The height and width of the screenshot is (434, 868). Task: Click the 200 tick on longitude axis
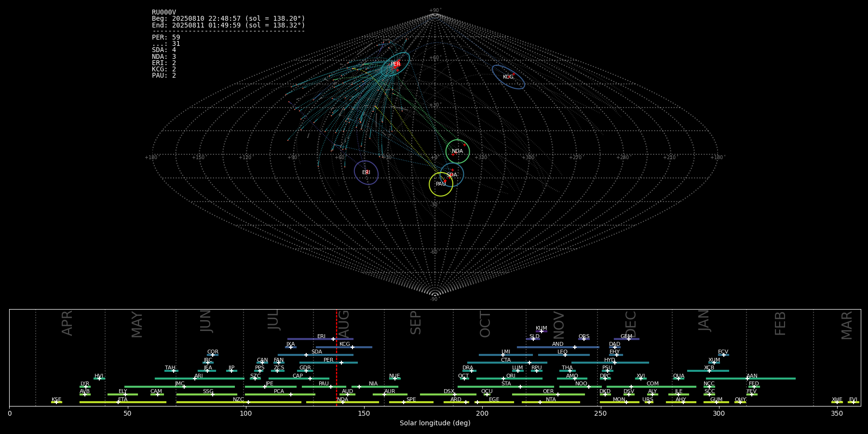(x=482, y=414)
